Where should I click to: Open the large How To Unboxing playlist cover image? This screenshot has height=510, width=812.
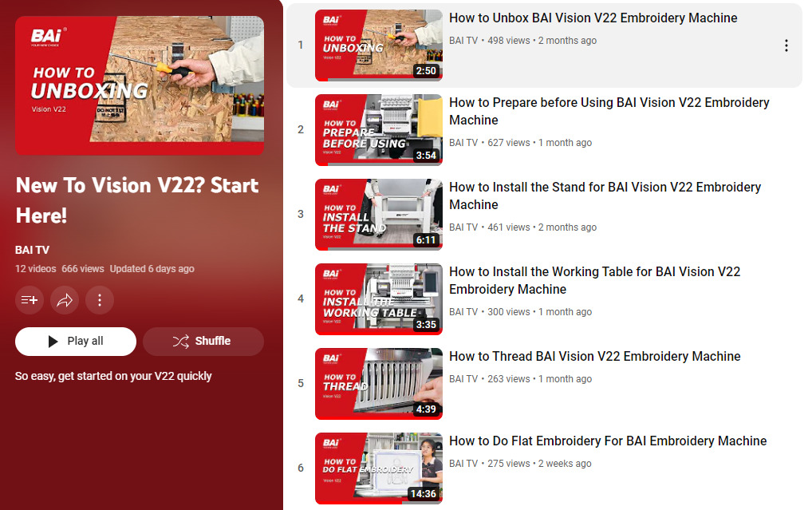pos(140,85)
